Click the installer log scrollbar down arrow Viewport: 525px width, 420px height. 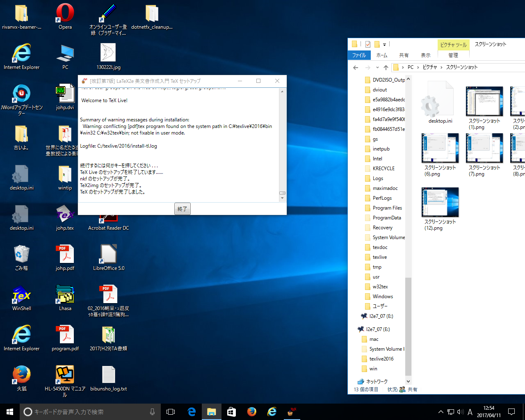coord(282,199)
